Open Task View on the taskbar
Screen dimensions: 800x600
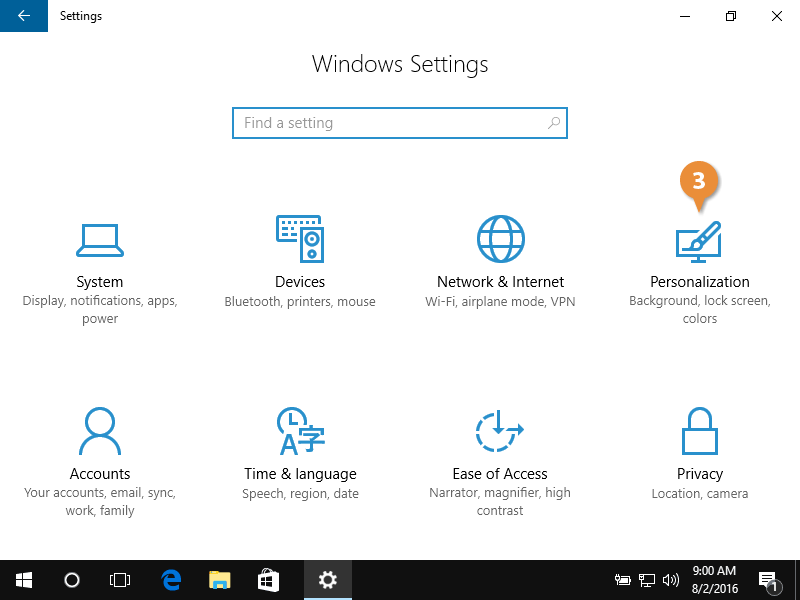120,580
